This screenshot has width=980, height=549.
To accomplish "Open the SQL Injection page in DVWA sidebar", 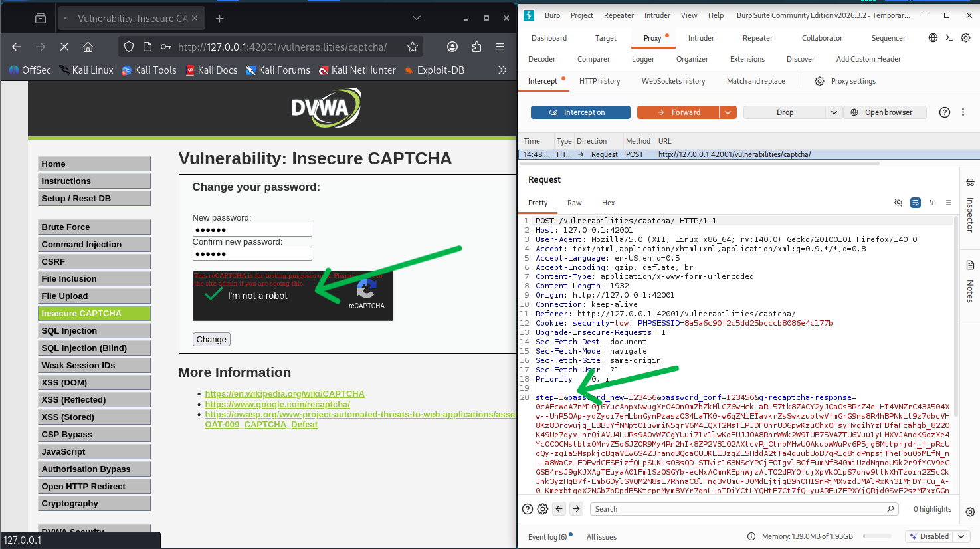I will [x=94, y=330].
